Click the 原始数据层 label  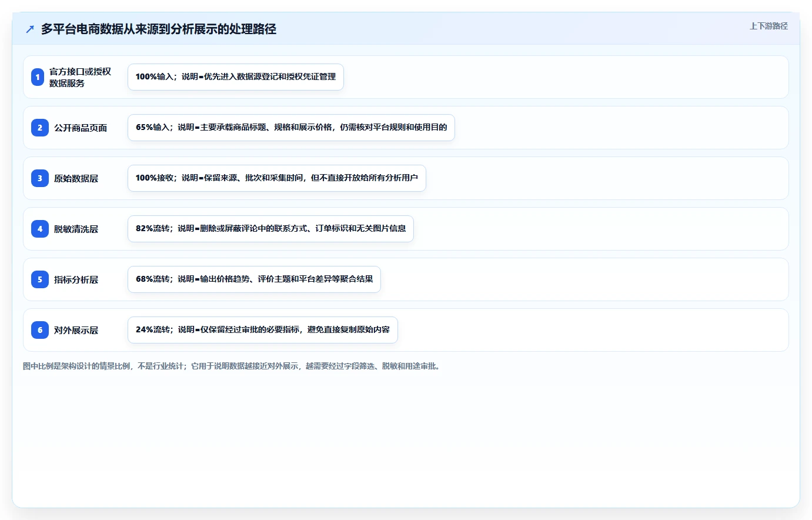click(x=76, y=178)
